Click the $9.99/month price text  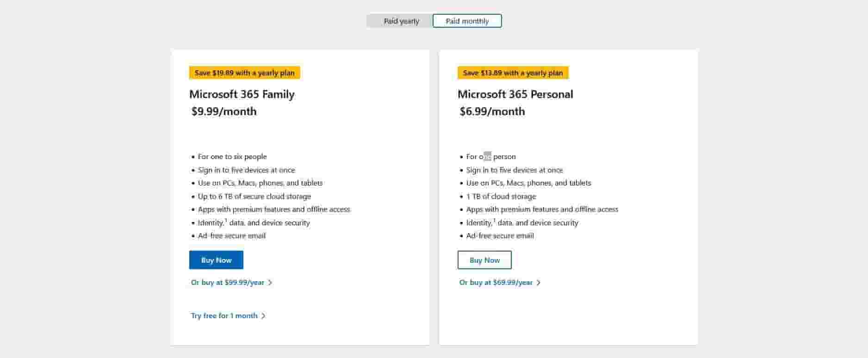coord(223,111)
